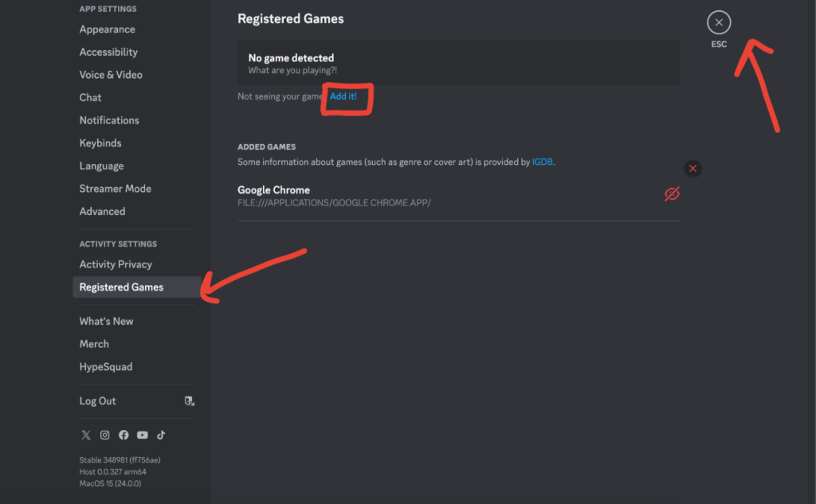Viewport: 816px width, 504px height.
Task: Switch to Voice & Video settings
Action: pos(112,74)
